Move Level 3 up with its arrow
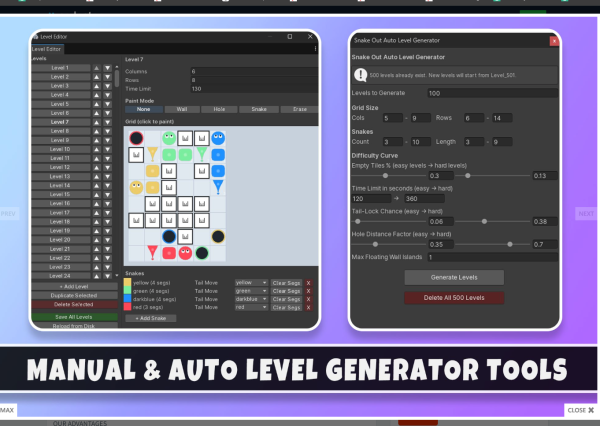The width and height of the screenshot is (600, 426). (x=97, y=86)
